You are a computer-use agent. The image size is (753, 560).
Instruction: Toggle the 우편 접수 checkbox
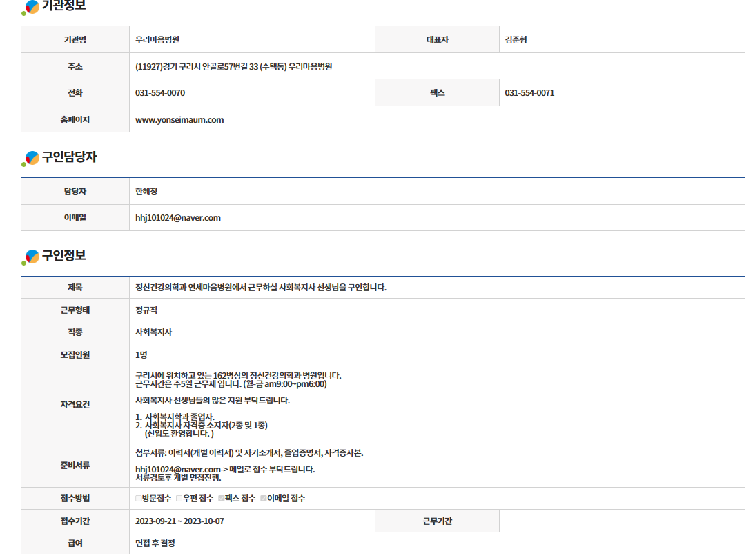[179, 499]
